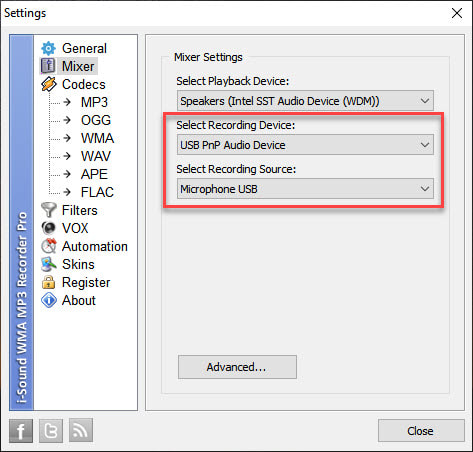Click the Mixer Settings group title
473x452 pixels.
click(x=208, y=57)
